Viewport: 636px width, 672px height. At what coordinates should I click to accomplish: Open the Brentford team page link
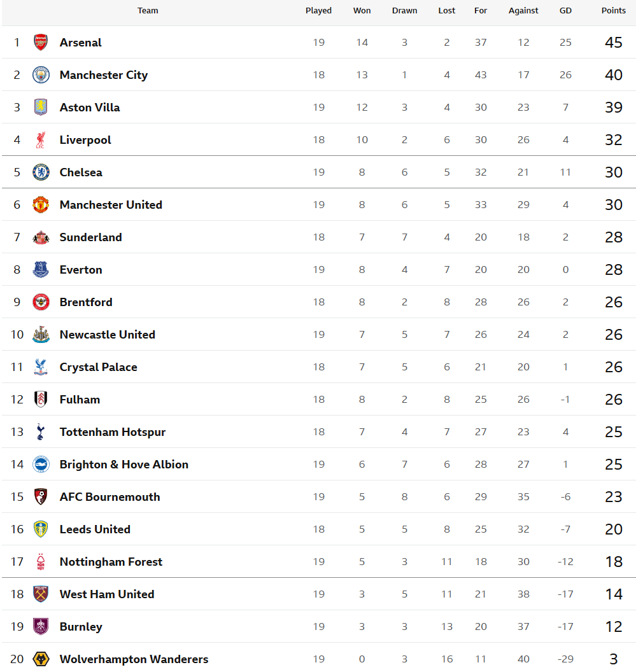[x=86, y=302]
